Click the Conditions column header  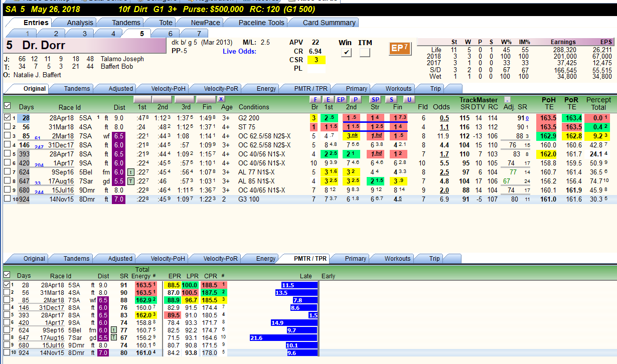pyautogui.click(x=254, y=107)
